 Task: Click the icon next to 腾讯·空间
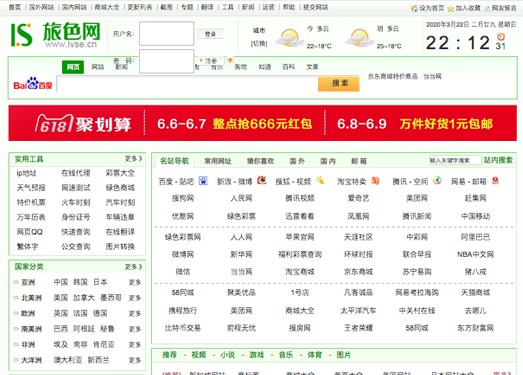click(437, 180)
